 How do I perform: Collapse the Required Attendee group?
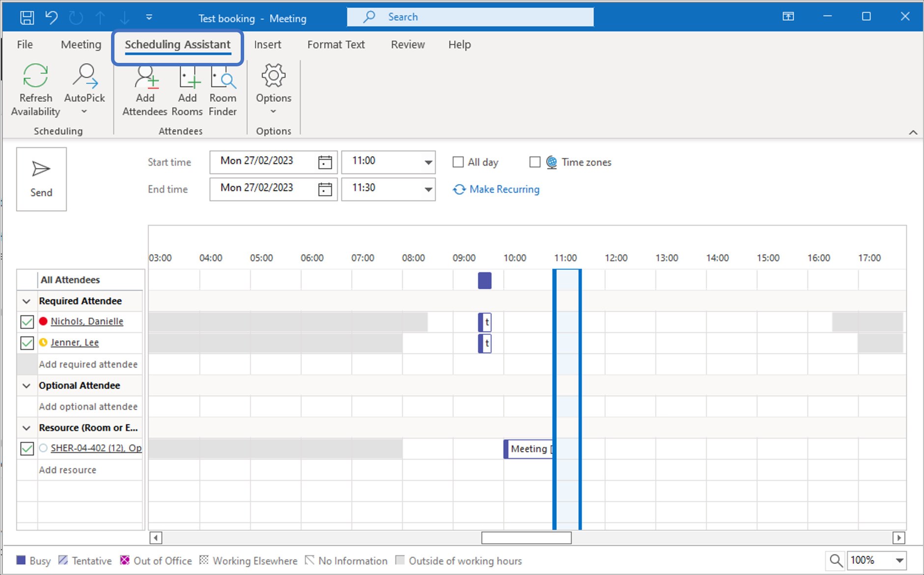coord(27,301)
